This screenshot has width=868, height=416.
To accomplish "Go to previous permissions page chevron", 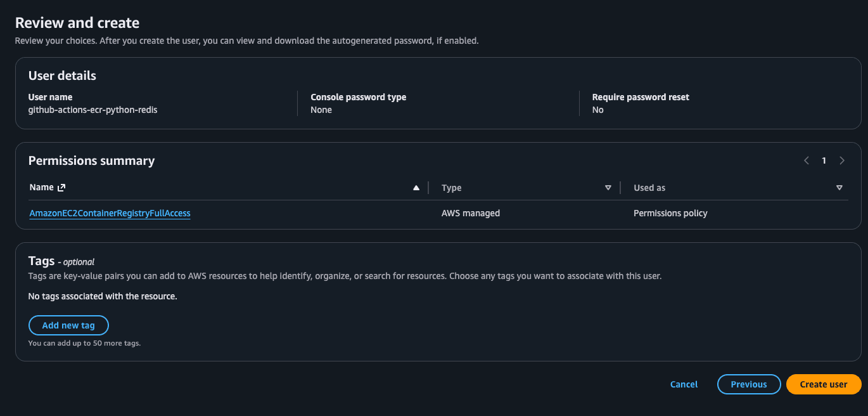I will pyautogui.click(x=807, y=160).
